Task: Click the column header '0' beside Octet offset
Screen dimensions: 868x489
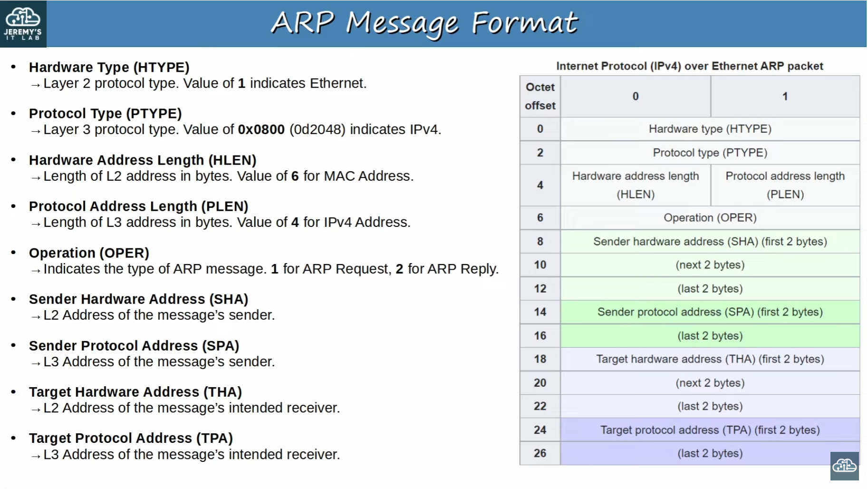Action: pos(636,96)
